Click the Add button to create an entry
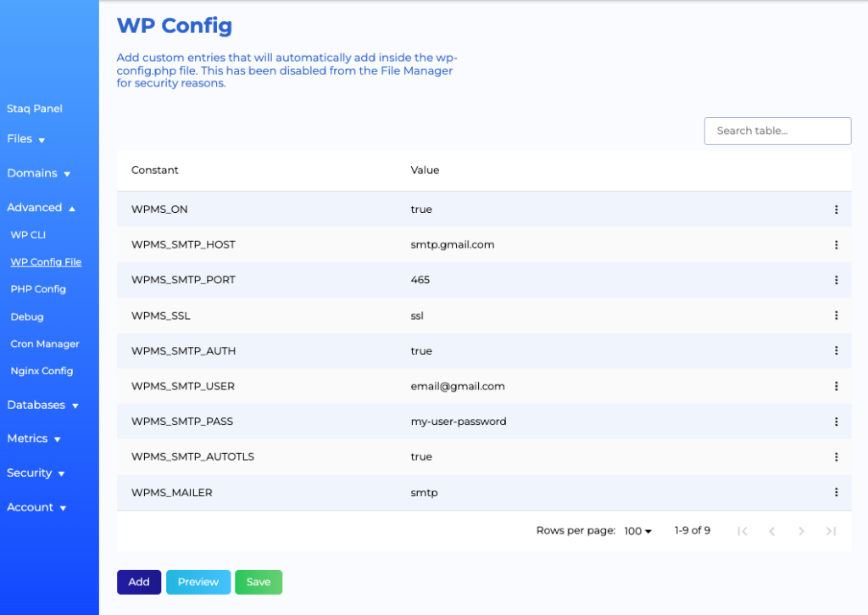 (x=138, y=582)
